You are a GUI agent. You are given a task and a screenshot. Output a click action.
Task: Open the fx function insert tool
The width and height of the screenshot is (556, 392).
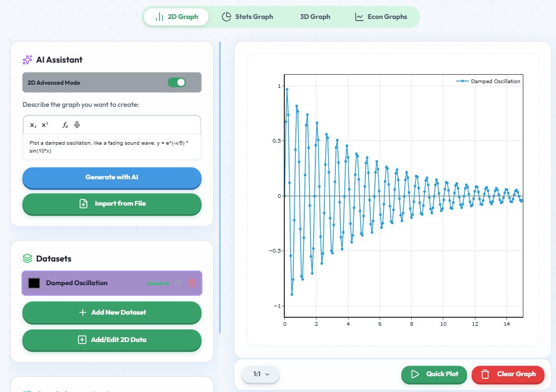[65, 125]
